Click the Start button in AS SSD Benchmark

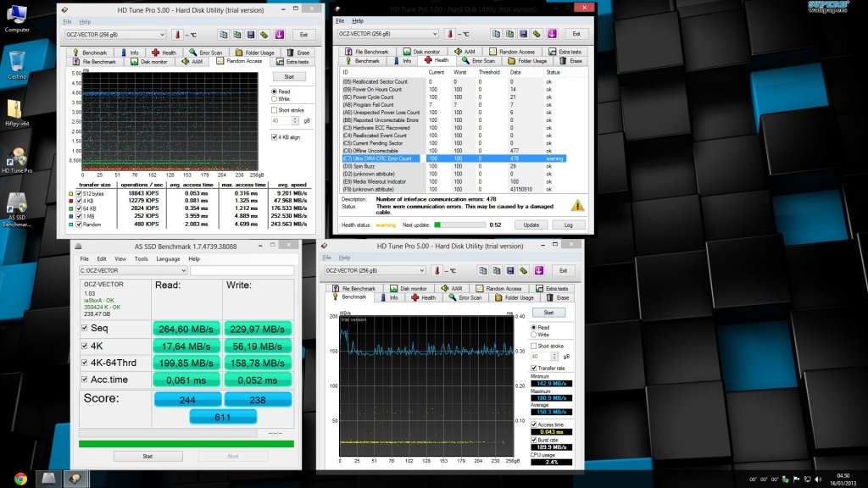coord(147,457)
